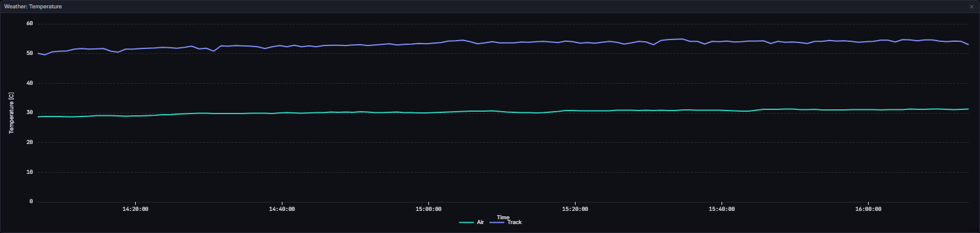Click the Air legend color swatch
The image size is (980, 233).
pos(467,222)
